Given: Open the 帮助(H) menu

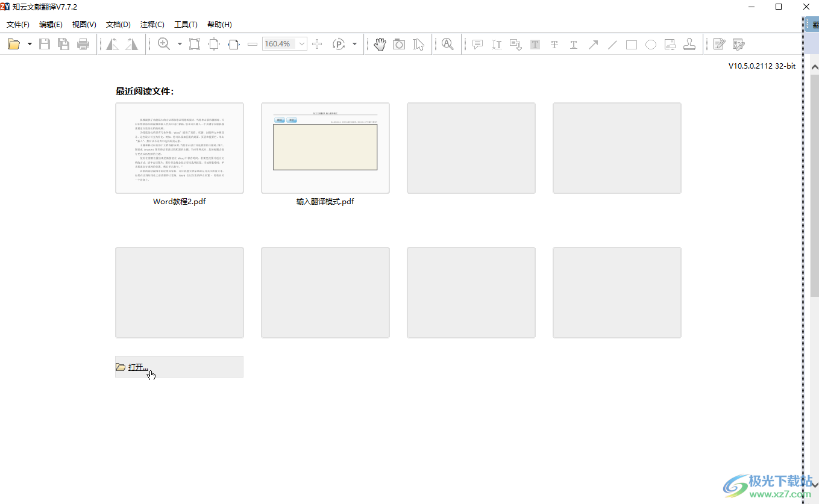Looking at the screenshot, I should pyautogui.click(x=219, y=25).
